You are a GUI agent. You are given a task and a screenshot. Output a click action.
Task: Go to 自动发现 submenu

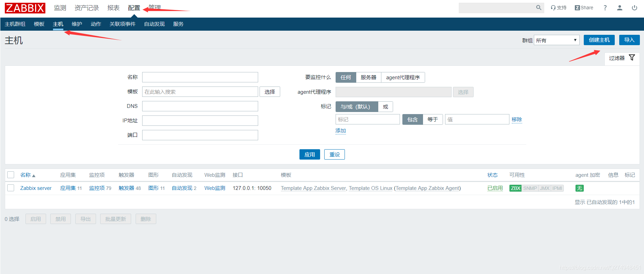[x=155, y=24]
